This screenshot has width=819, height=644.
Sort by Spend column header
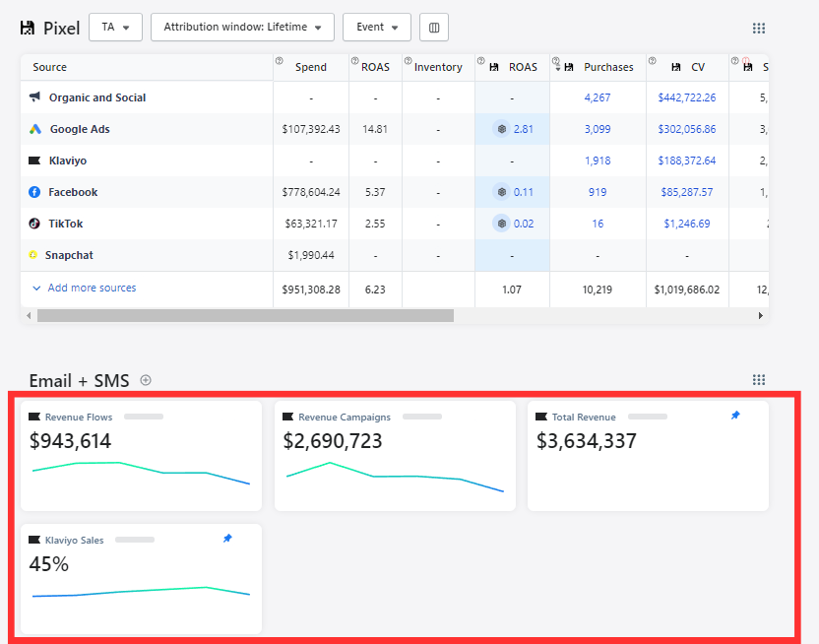pos(311,67)
